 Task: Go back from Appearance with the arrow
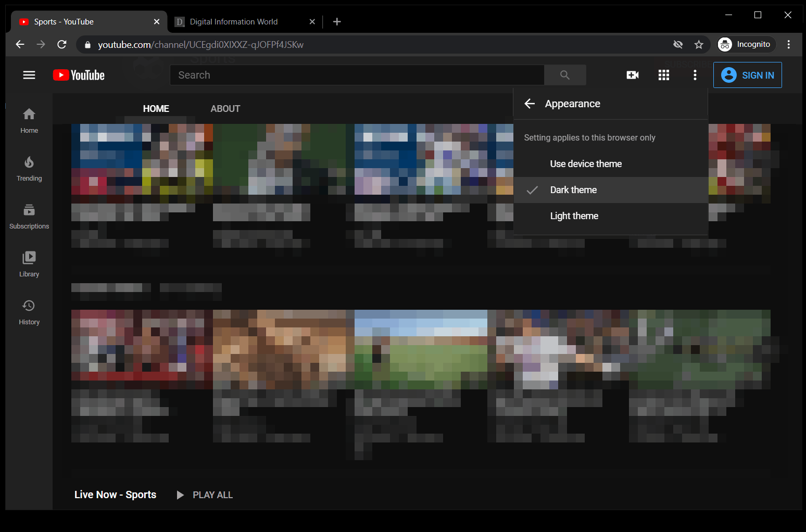click(530, 104)
